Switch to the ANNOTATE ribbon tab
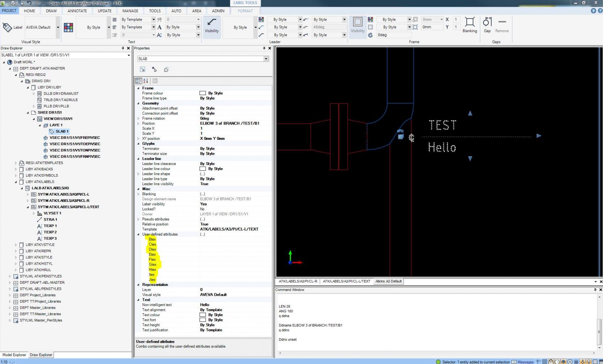This screenshot has height=364, width=603. (77, 11)
